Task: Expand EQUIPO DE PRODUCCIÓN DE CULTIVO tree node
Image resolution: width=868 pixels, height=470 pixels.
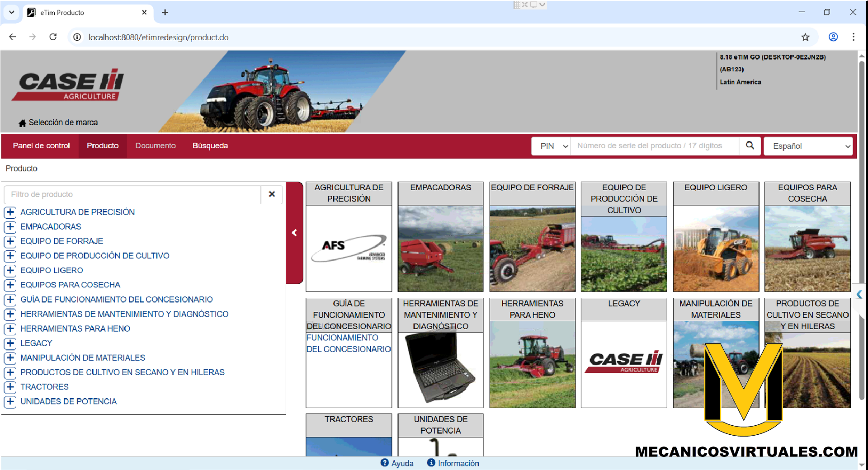Action: click(10, 256)
